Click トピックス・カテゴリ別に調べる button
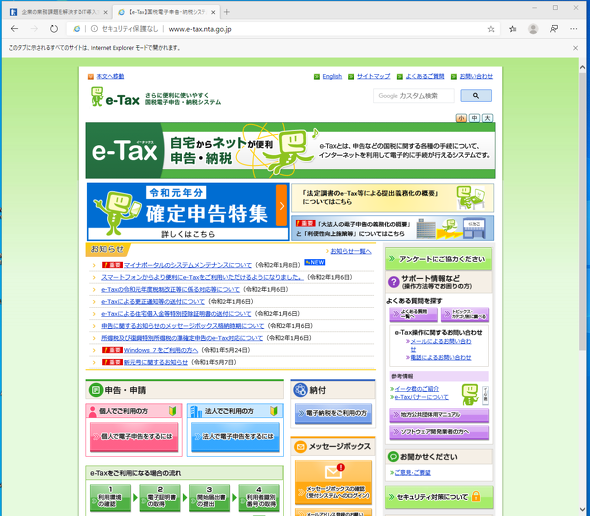The image size is (590, 516). pos(465,314)
